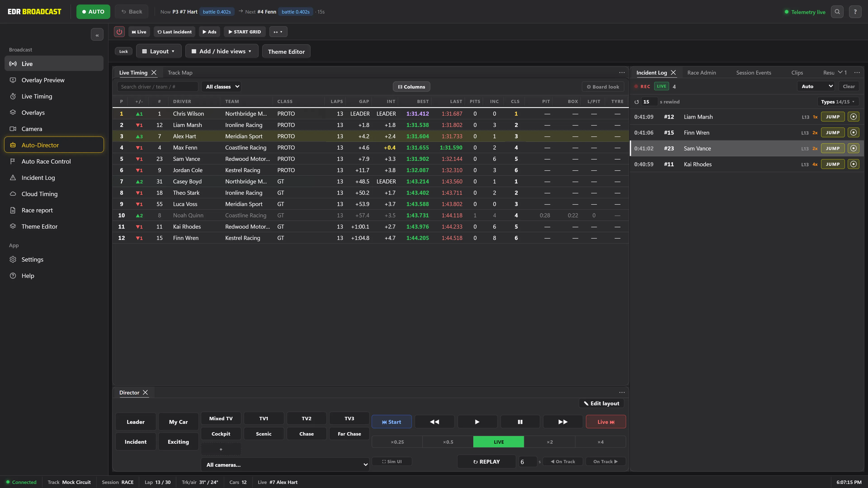This screenshot has height=488, width=868.
Task: Open Race report in the sidebar
Action: pos(54,210)
